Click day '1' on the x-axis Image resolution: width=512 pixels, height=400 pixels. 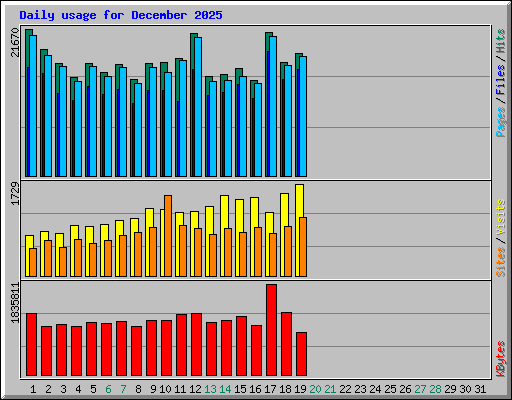tap(33, 389)
